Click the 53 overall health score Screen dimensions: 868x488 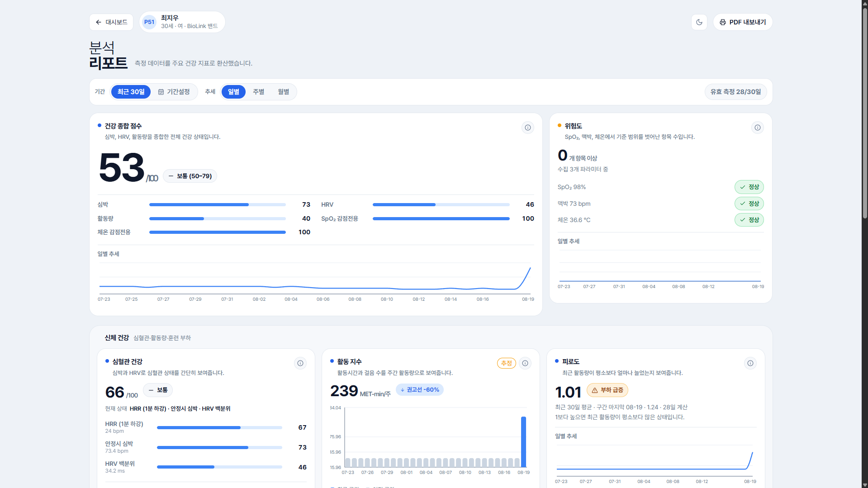pyautogui.click(x=121, y=168)
